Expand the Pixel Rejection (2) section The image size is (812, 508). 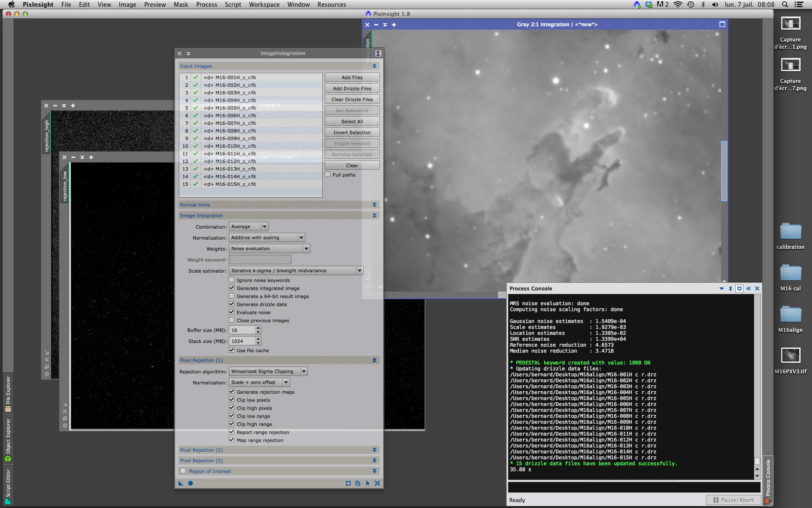(x=374, y=450)
